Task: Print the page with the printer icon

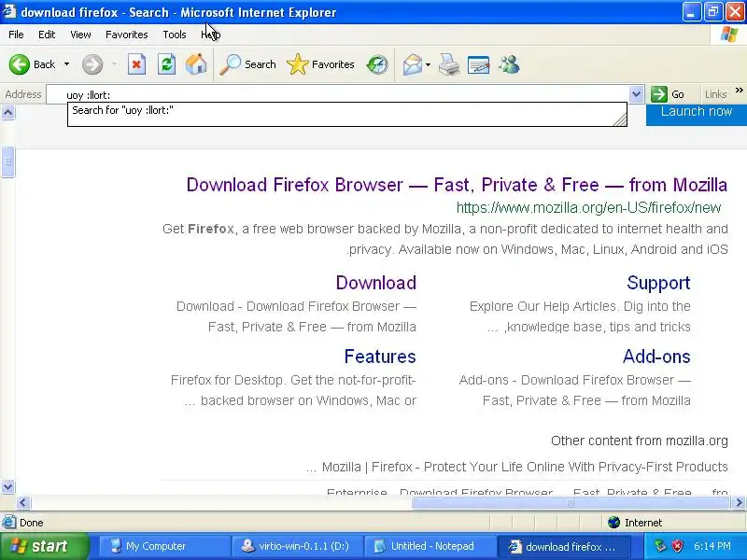Action: 449,64
